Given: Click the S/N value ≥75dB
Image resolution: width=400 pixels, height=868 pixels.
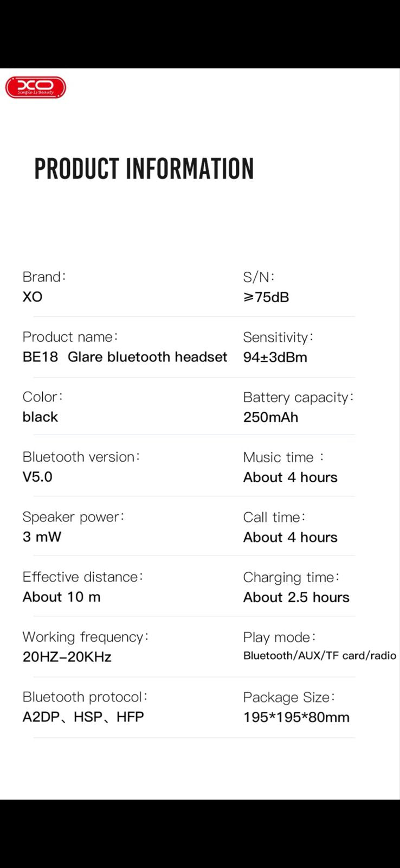Looking at the screenshot, I should [266, 297].
